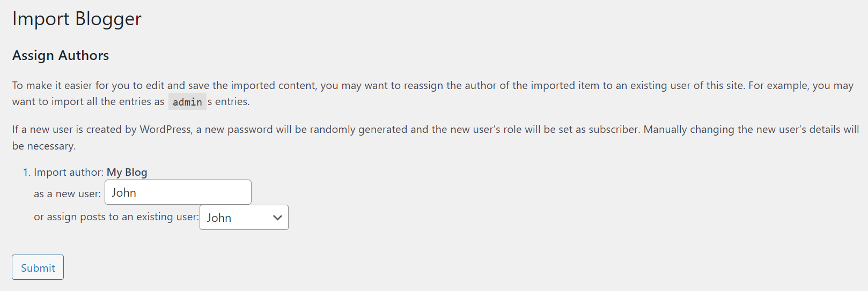Select the John value in the dropdown
The width and height of the screenshot is (868, 291).
point(219,218)
